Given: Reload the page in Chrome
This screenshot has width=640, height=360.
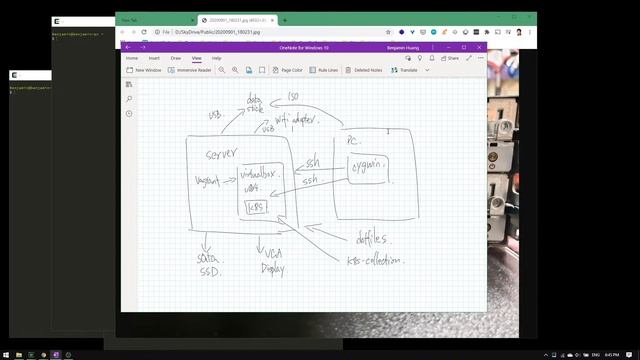Looking at the screenshot, I should (144, 32).
